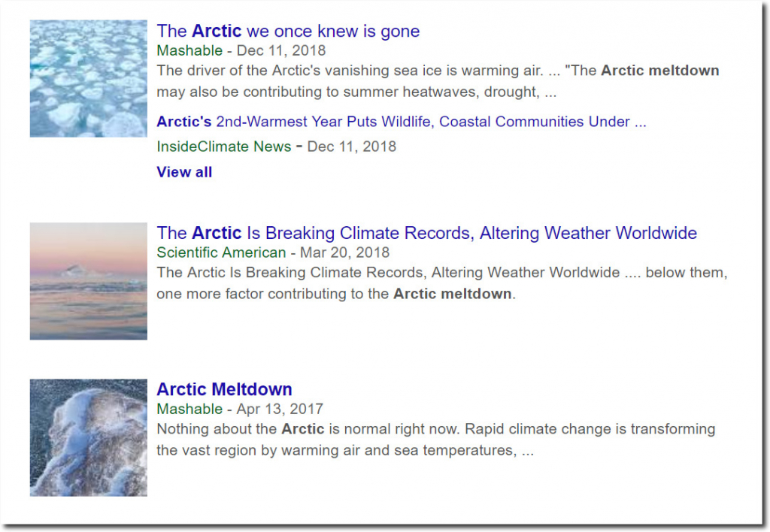Click the View all link

point(184,172)
